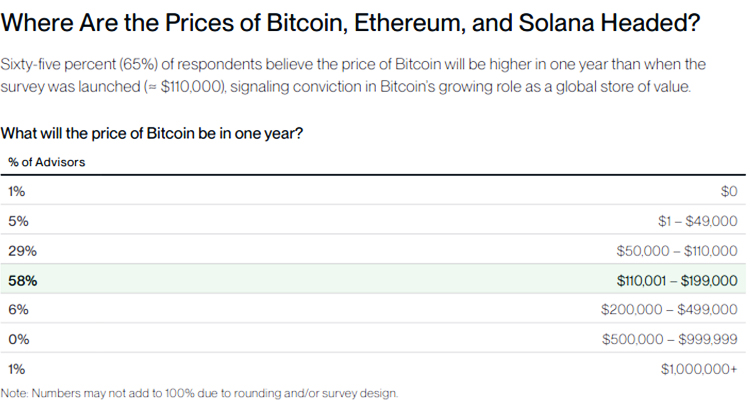Select the "$0" price cell
The width and height of the screenshot is (750, 406).
point(727,190)
